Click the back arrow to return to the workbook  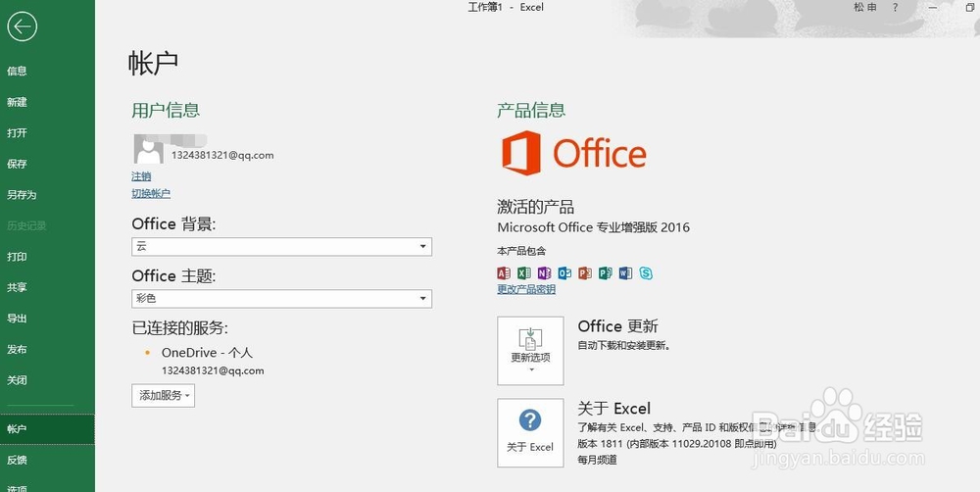tap(22, 26)
